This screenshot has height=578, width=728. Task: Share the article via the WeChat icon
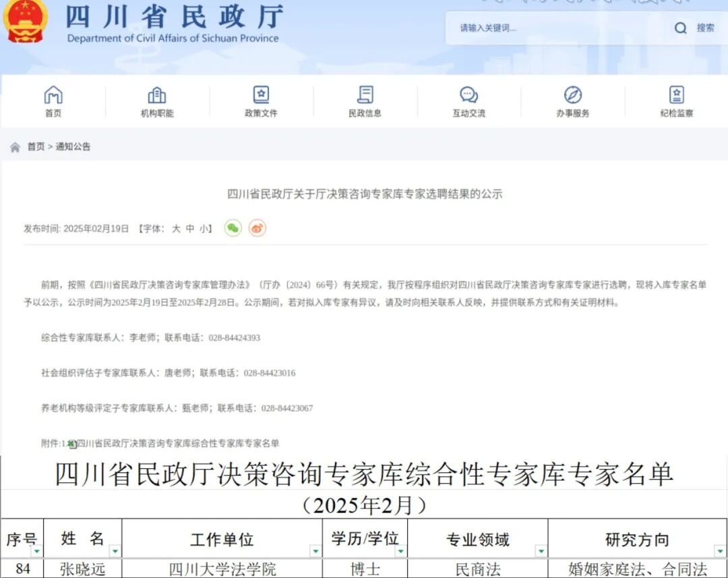tap(232, 228)
